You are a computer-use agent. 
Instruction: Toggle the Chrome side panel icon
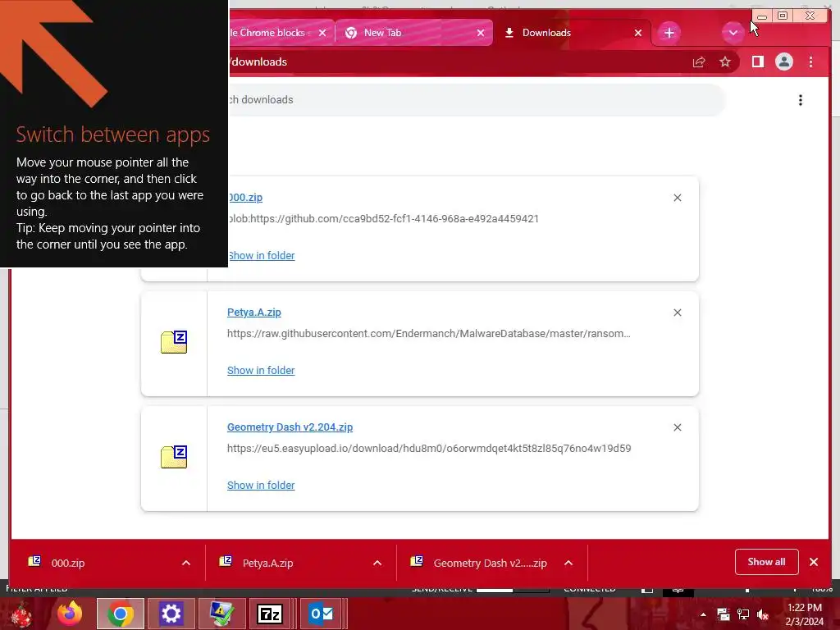tap(757, 62)
